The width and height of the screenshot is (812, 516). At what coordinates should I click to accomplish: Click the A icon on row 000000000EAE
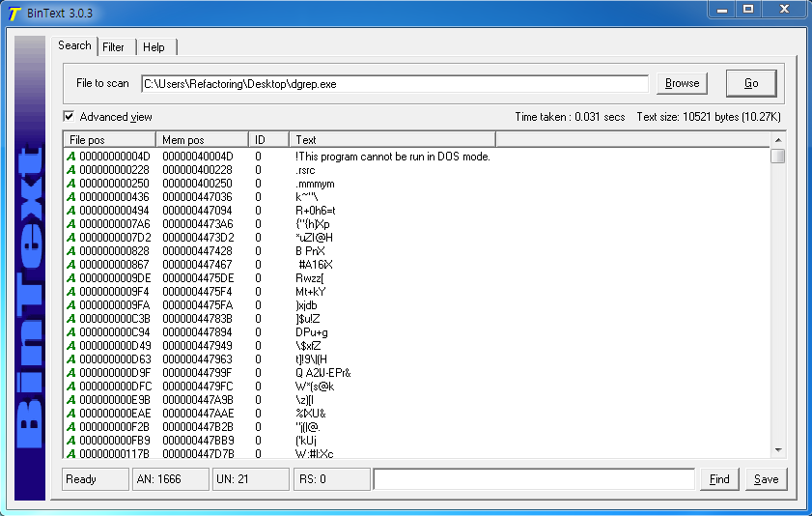coord(70,413)
